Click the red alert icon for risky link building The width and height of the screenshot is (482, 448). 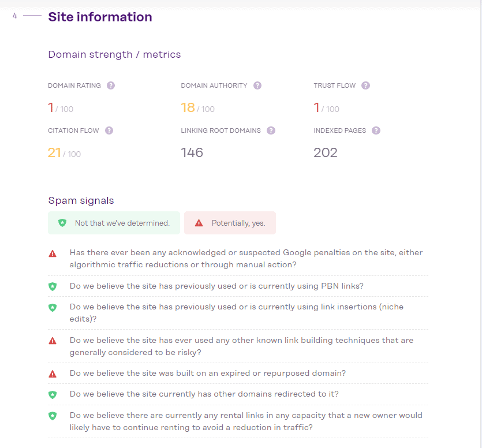[53, 341]
